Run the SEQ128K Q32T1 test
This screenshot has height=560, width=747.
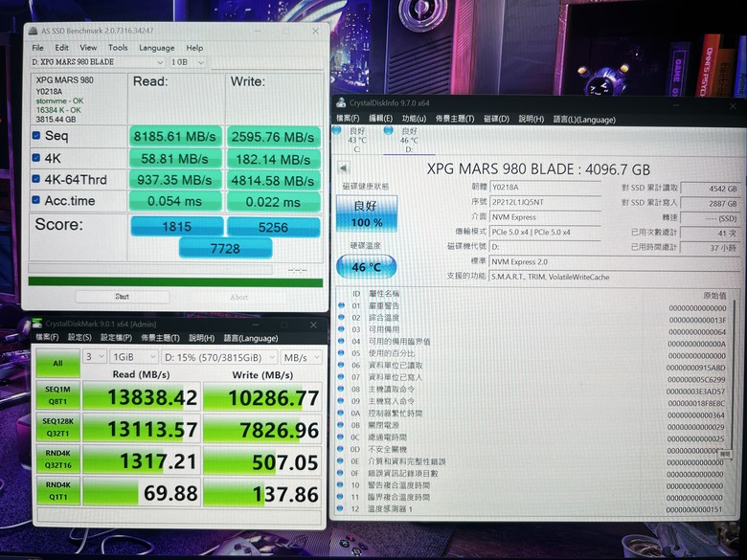point(57,427)
